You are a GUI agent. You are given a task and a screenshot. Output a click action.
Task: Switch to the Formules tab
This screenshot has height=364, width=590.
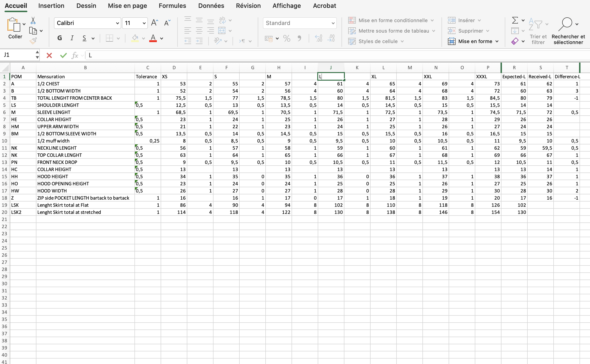[x=172, y=5]
